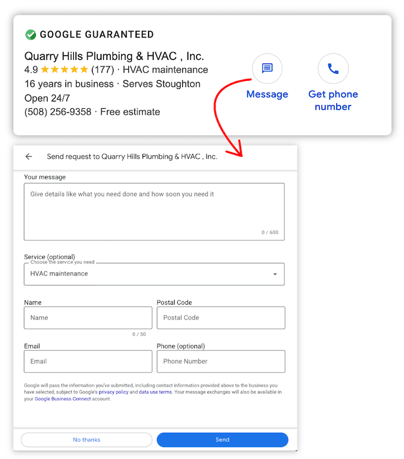Click the Google Guaranteed green checkmark badge
404x459 pixels.
point(30,34)
